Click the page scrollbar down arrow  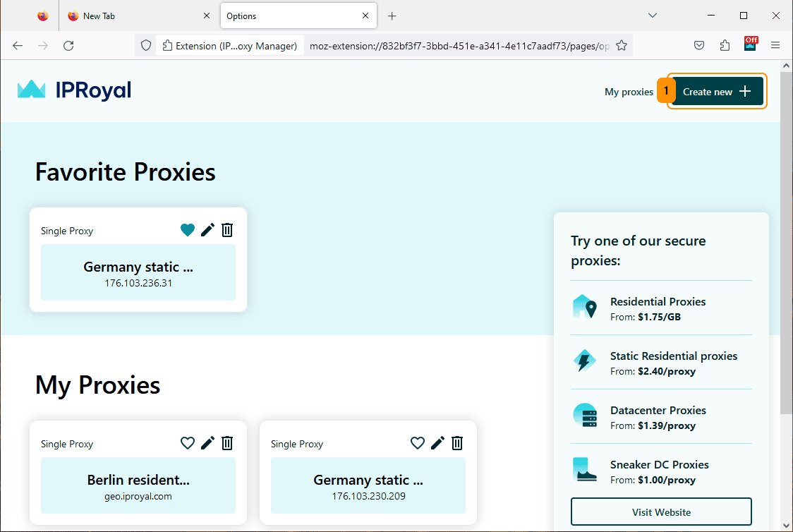[x=786, y=526]
